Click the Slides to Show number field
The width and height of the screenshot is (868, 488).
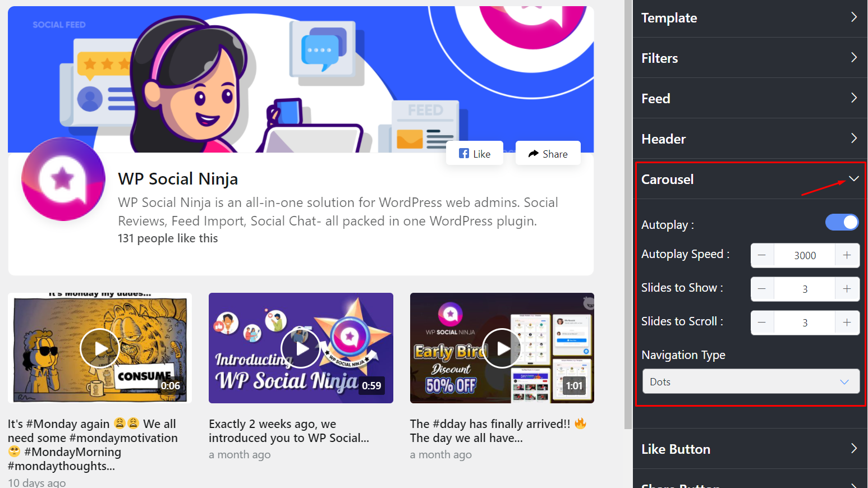coord(805,289)
